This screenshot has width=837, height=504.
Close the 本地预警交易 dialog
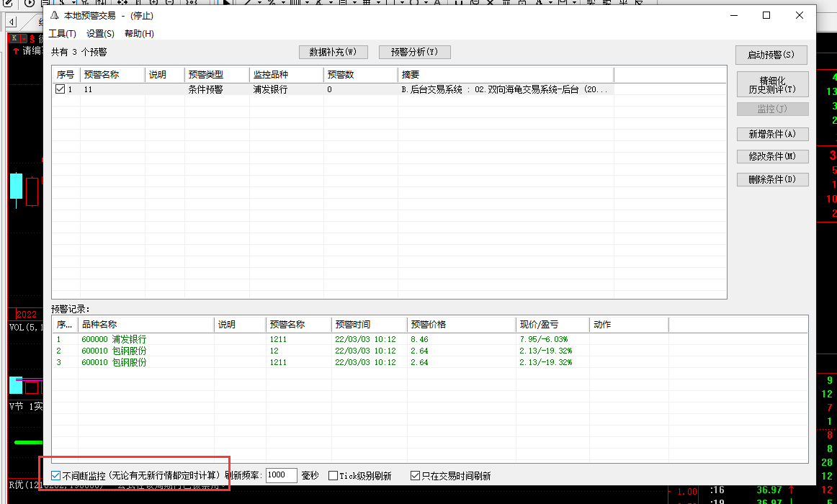click(x=799, y=15)
